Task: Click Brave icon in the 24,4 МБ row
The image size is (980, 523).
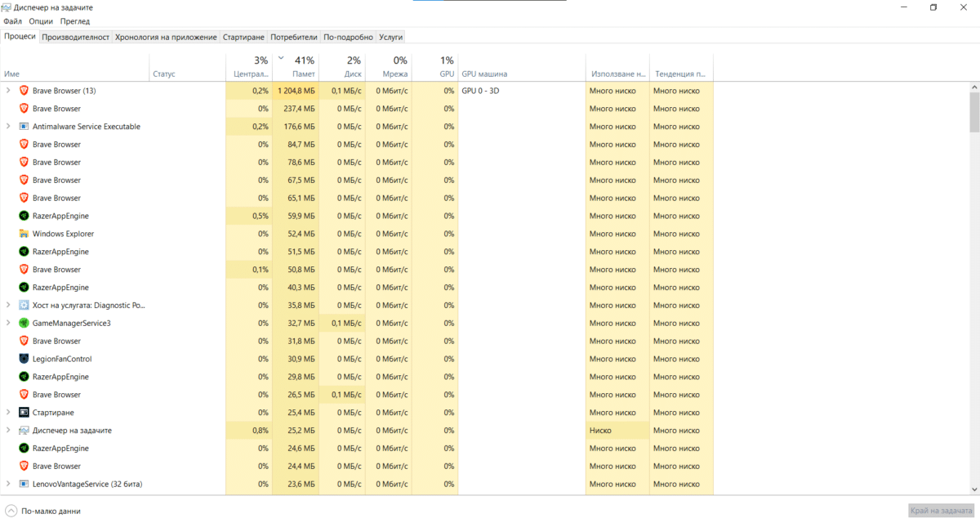Action: (x=24, y=466)
